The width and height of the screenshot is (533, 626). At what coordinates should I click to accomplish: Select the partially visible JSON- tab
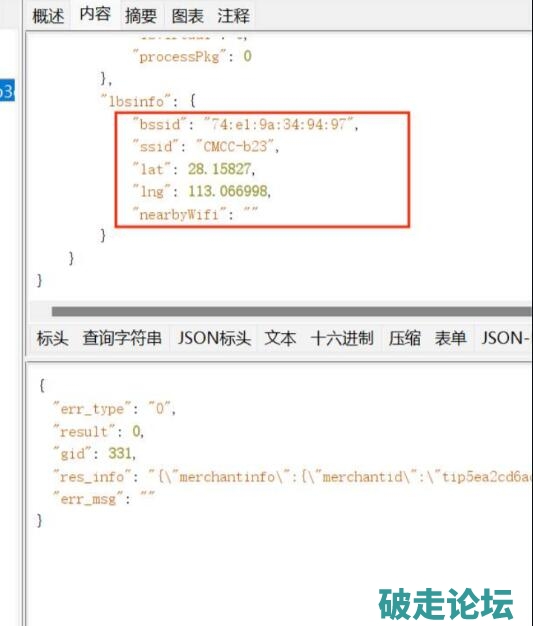505,338
